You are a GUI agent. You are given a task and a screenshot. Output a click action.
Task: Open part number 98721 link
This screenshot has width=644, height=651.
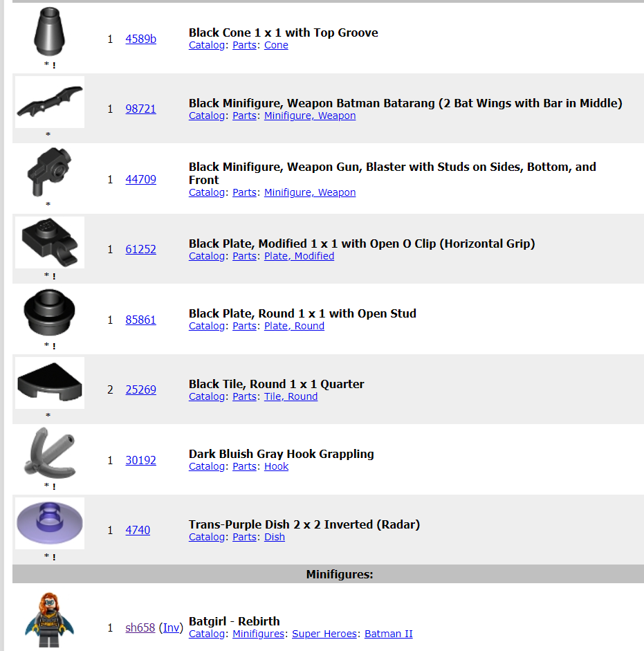click(140, 109)
